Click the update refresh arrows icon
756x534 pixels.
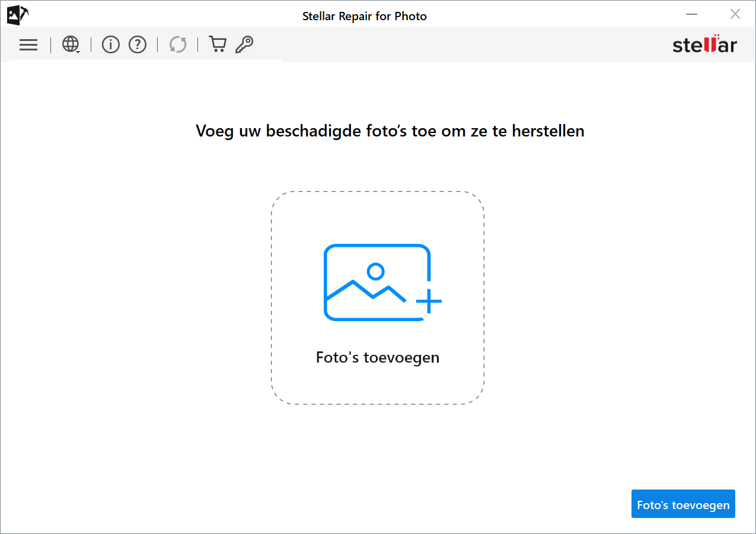[x=178, y=44]
